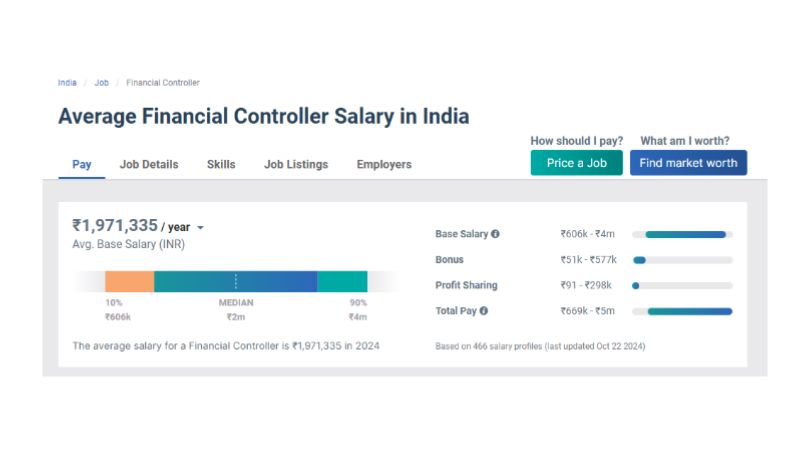This screenshot has height=450, width=800.
Task: Click the Total Pay info icon
Action: coord(484,311)
